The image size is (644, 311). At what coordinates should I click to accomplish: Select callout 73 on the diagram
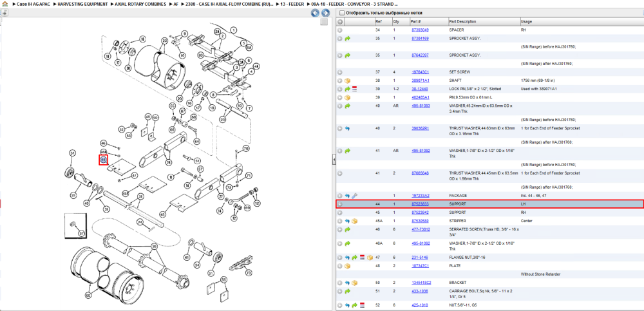pos(248,273)
